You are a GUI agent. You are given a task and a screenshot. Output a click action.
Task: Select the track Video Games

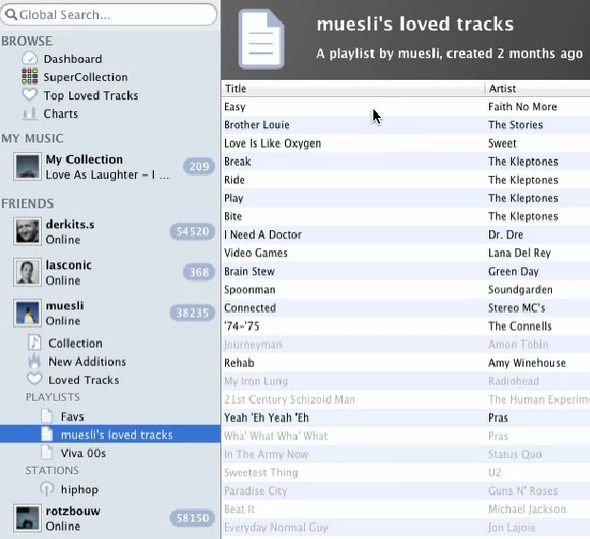point(255,253)
